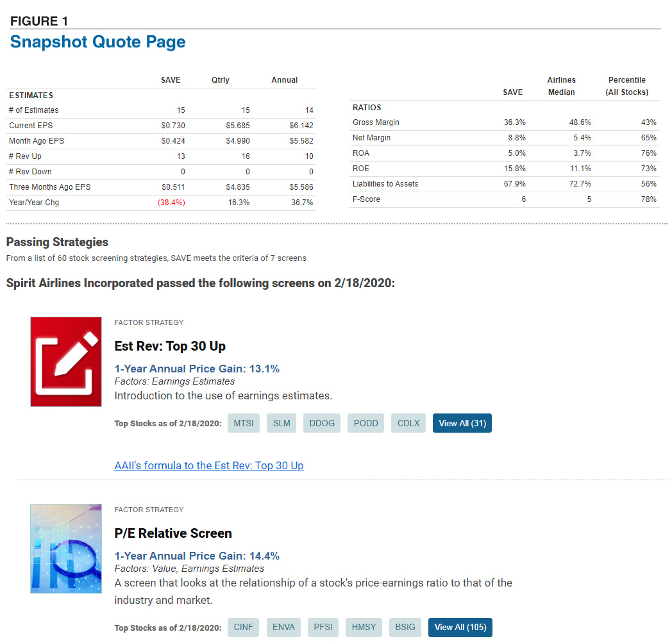
Task: Select the $0.730 current EPS value
Action: tap(173, 126)
